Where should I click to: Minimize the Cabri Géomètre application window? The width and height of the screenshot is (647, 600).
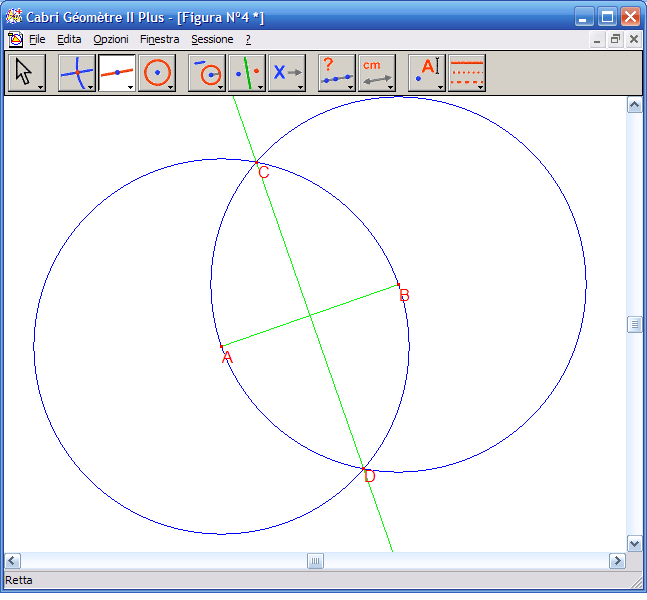pos(584,17)
